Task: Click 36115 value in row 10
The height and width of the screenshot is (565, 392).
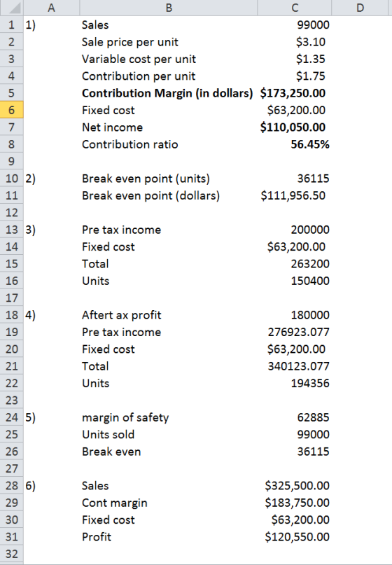Action: coord(295,179)
